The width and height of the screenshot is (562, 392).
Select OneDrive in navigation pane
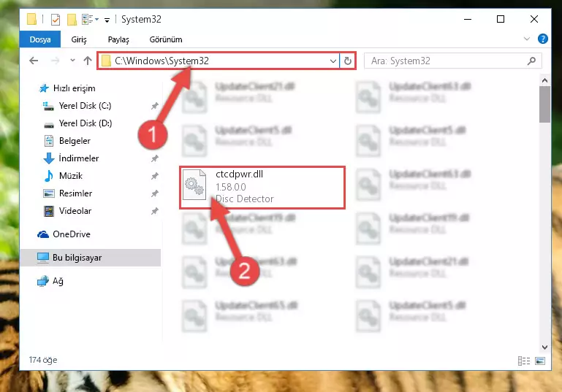(72, 234)
